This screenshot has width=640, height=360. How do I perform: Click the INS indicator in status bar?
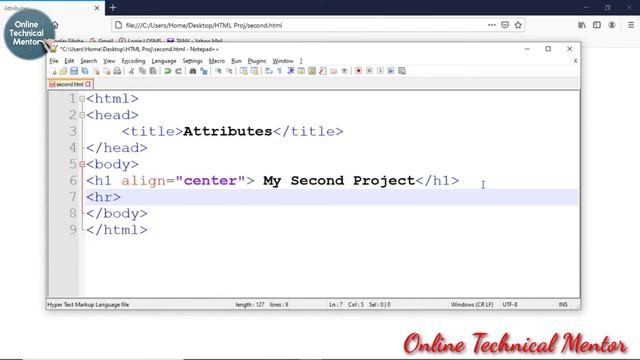563,304
